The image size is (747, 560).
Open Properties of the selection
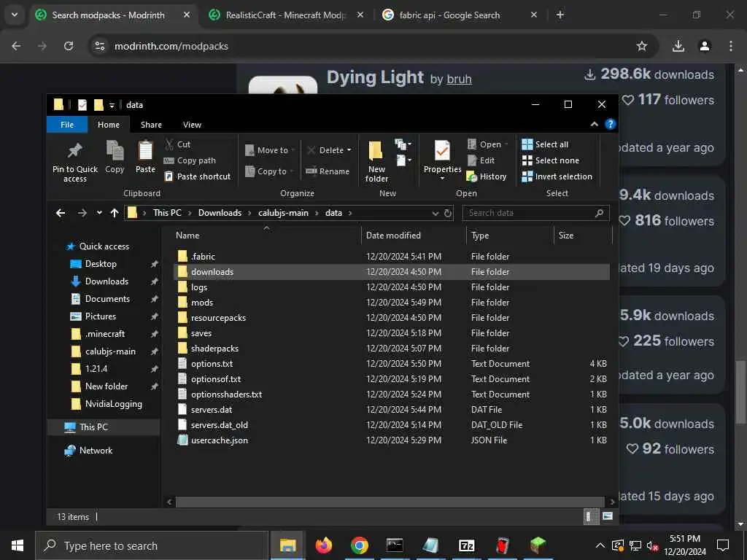(442, 160)
